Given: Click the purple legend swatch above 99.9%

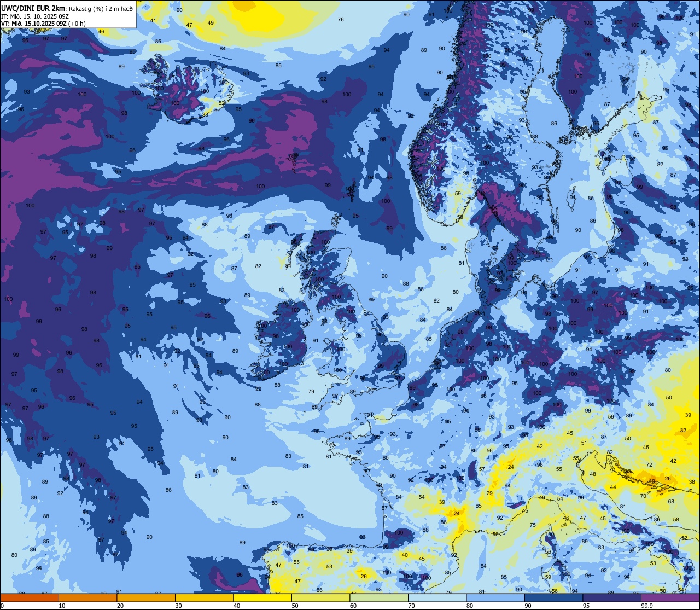Looking at the screenshot, I should [x=670, y=597].
